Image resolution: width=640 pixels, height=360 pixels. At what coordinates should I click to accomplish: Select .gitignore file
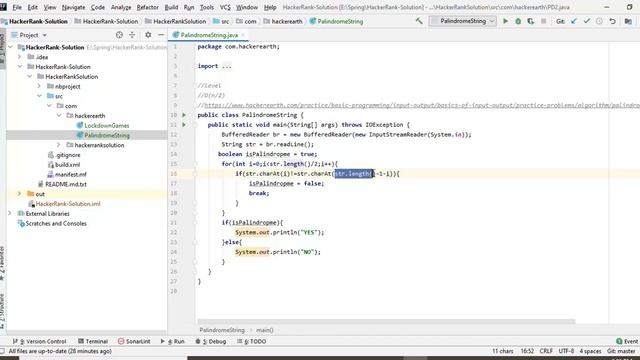[68, 155]
